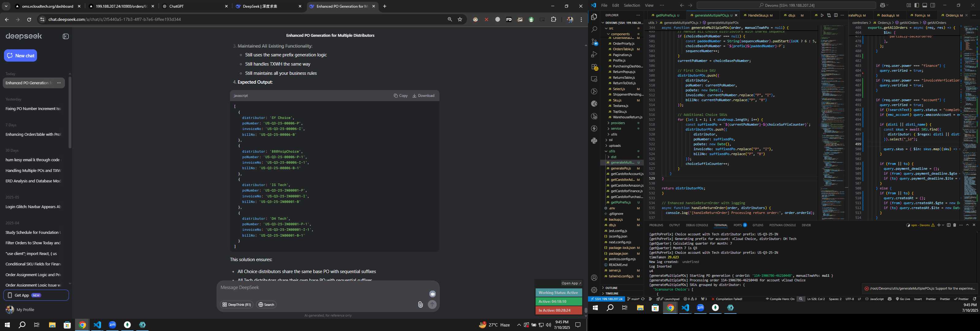Click Get App button in DeepSeek sidebar
This screenshot has width=980, height=331.
point(36,295)
